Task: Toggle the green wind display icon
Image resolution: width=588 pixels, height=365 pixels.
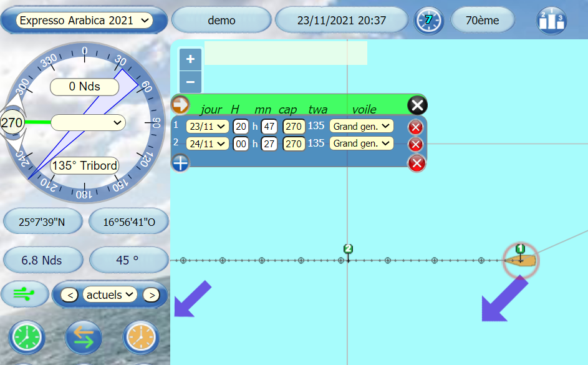Action: tap(26, 294)
